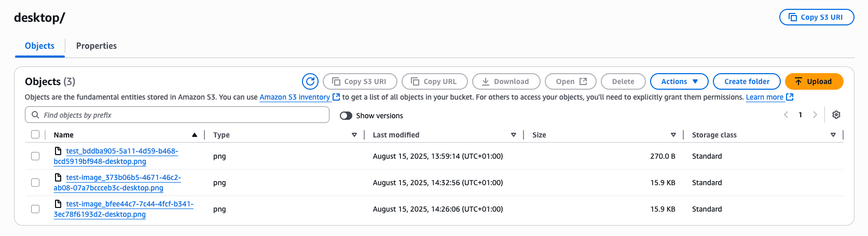Tick checkbox for test-image_bfee44c7 file

[35, 209]
